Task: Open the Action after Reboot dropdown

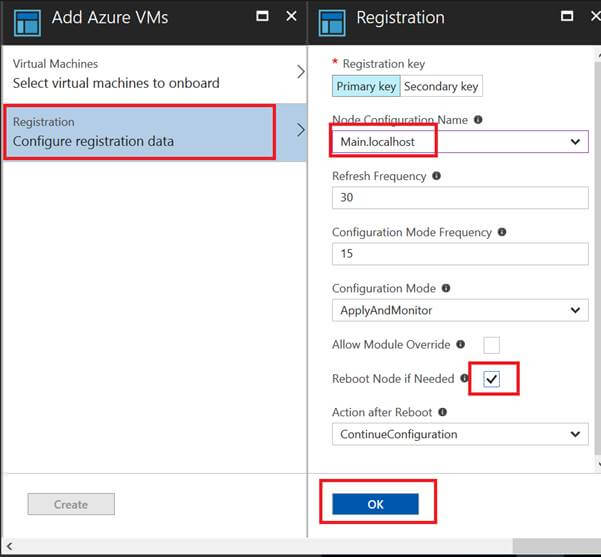Action: [x=460, y=434]
